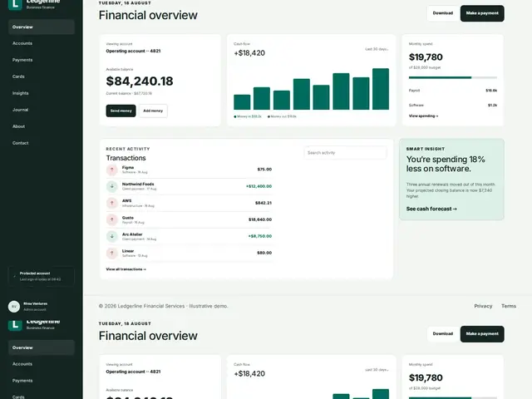
Task: Click the outgoing arrow icon beside Linear
Action: click(112, 253)
